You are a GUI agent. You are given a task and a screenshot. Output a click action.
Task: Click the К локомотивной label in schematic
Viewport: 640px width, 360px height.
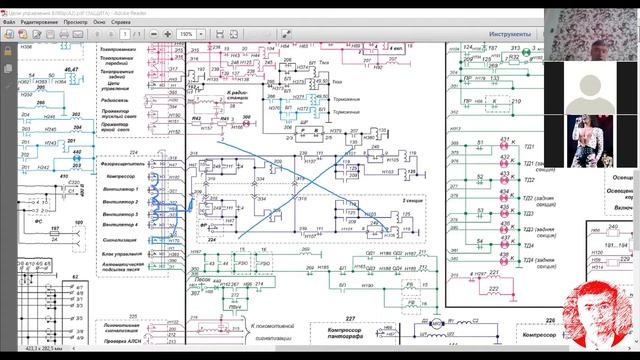pos(272,326)
